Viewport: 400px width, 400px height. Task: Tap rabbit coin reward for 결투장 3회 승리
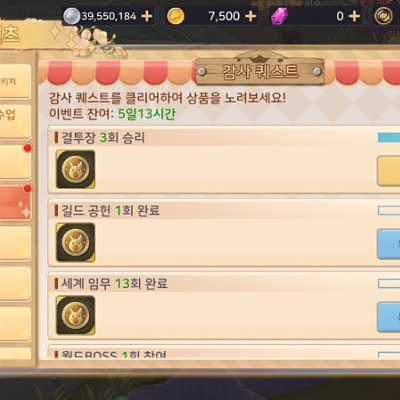point(75,169)
